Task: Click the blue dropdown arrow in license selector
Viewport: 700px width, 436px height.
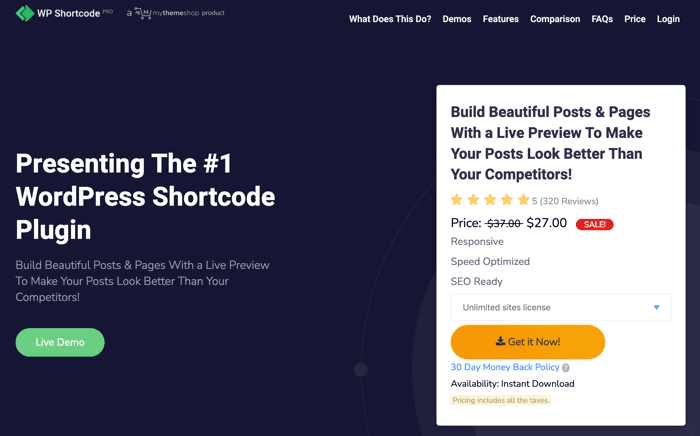Action: pyautogui.click(x=657, y=307)
